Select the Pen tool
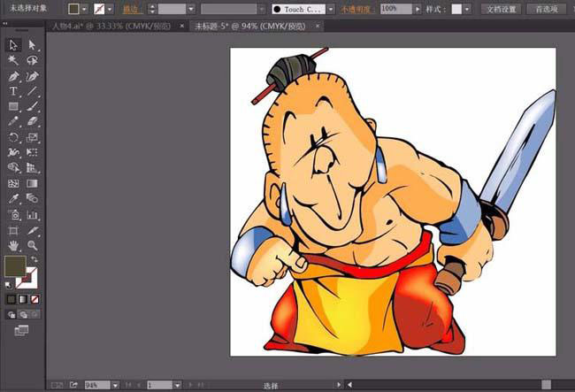575x392 pixels. click(13, 76)
